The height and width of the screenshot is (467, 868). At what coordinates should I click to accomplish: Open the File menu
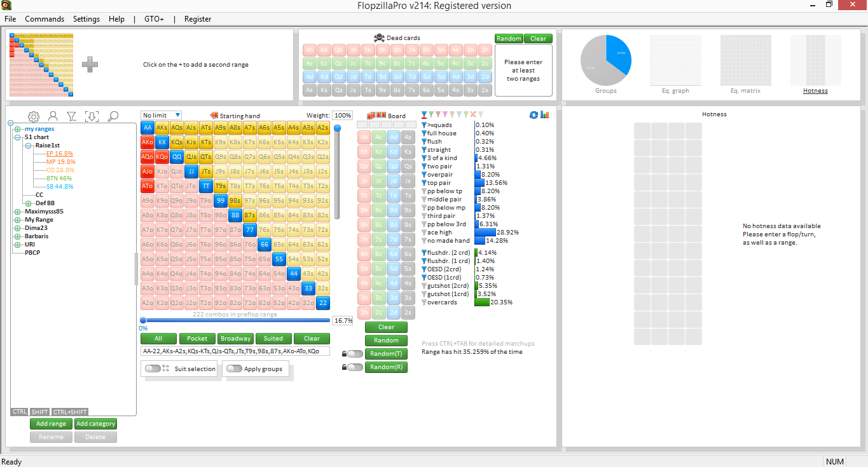point(10,19)
